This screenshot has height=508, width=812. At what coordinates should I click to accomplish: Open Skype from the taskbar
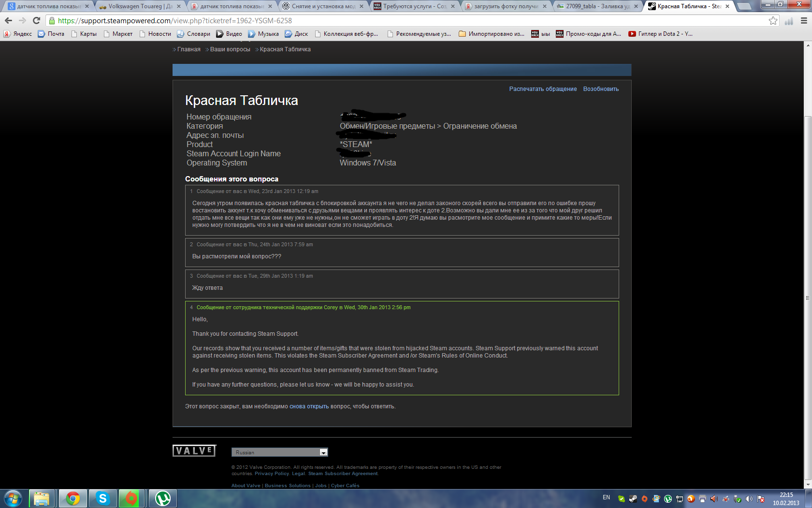tap(102, 498)
